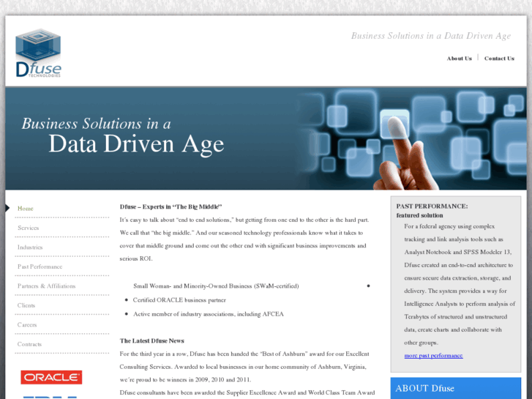
Task: Open the About Us page
Action: (x=459, y=59)
